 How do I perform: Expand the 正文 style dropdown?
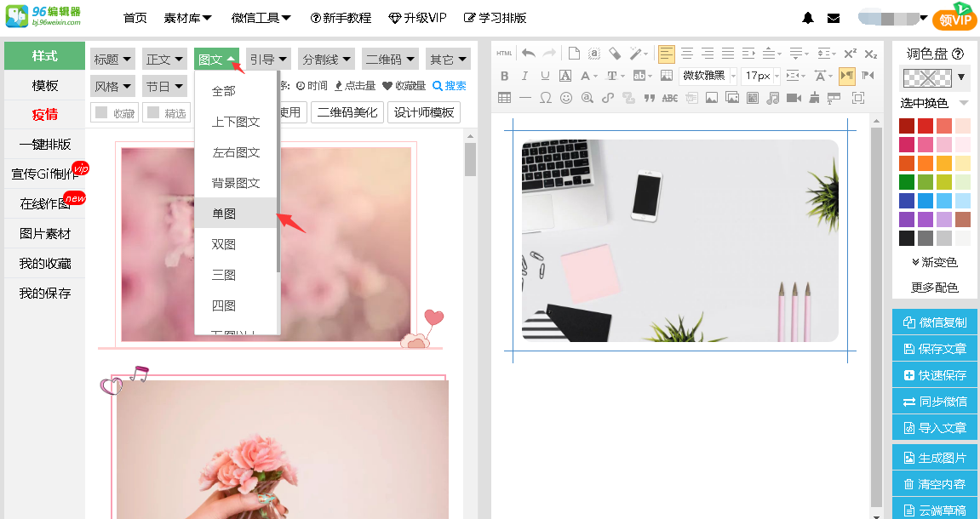pos(164,60)
